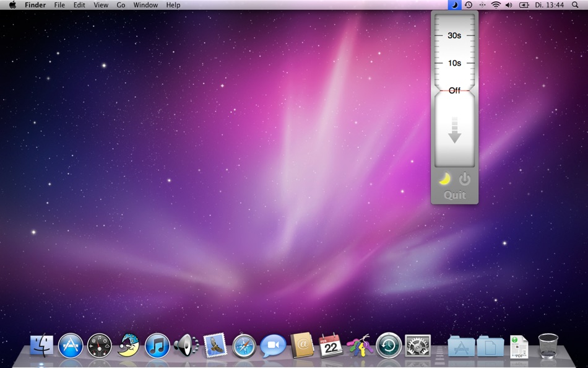Open the Time Machine menu bar icon
The height and width of the screenshot is (368, 588).
point(469,5)
